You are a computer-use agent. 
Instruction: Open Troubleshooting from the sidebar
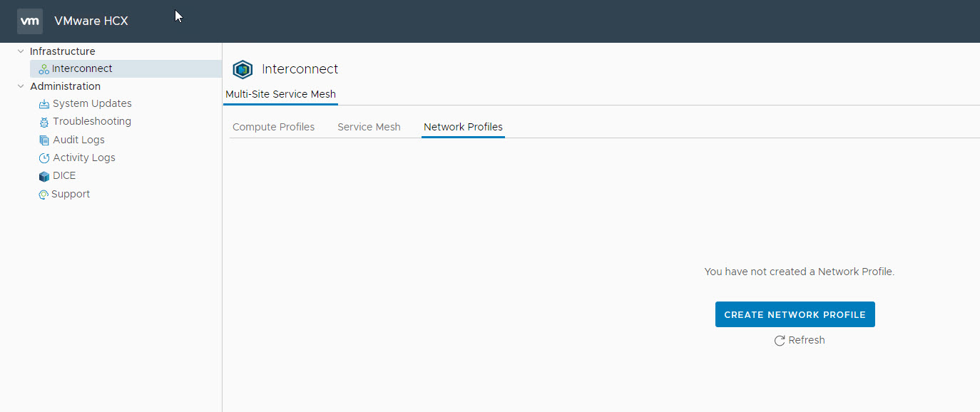point(91,121)
